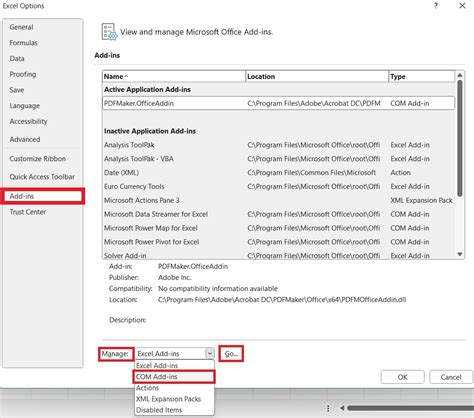Screen dimensions: 474x418
Task: Click the worksheet scroll left arrow
Action: 342,408
